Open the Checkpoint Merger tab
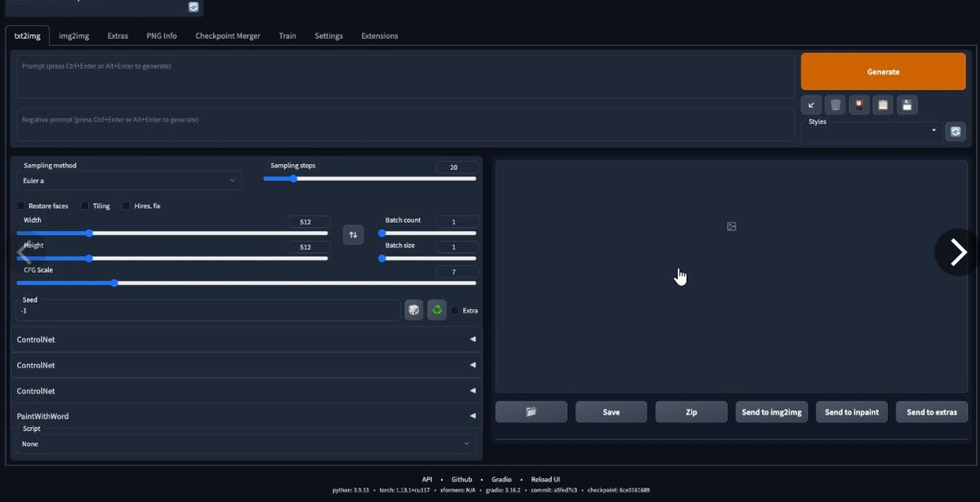Viewport: 980px width, 502px height. (x=228, y=36)
